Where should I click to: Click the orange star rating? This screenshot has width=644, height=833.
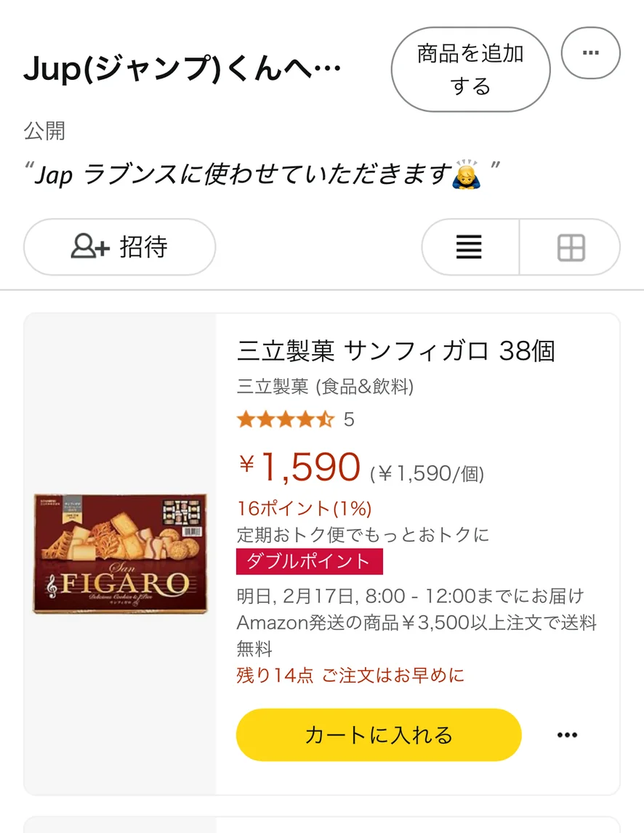285,419
